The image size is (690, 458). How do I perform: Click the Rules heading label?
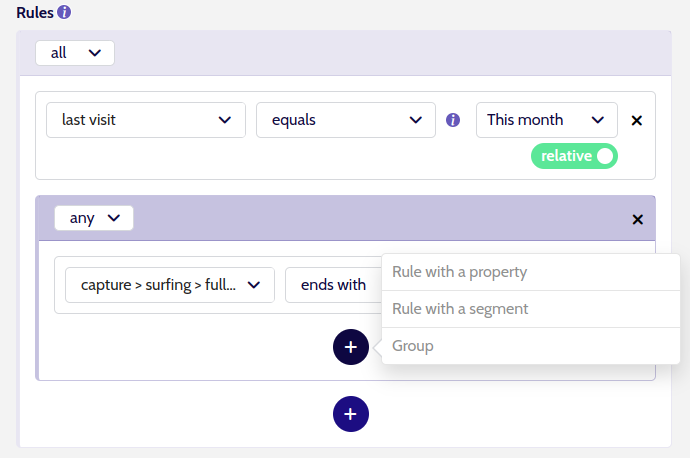[x=35, y=12]
